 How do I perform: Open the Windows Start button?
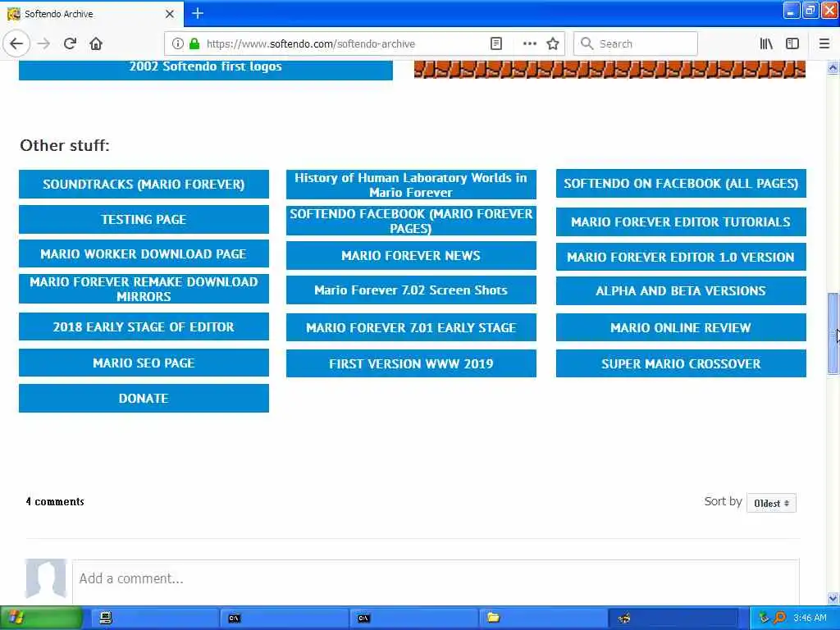coord(41,619)
